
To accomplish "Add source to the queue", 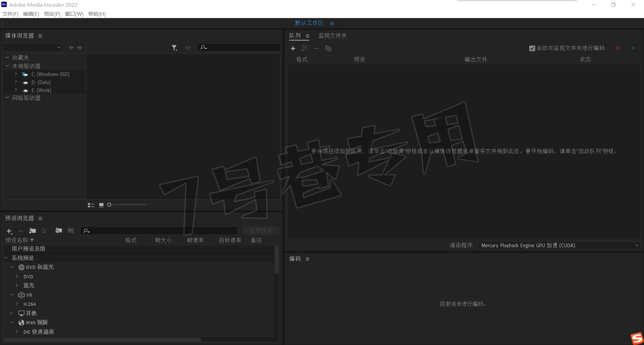I will [293, 49].
